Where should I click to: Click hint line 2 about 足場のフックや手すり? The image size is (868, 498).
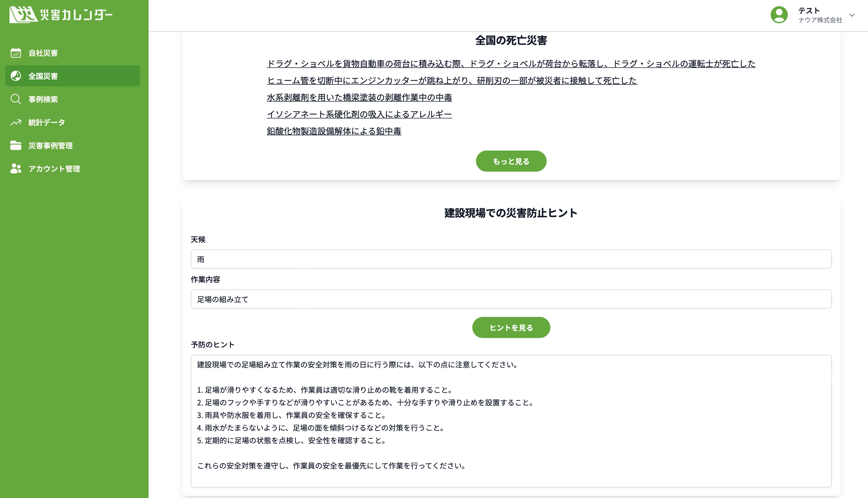[x=366, y=402]
